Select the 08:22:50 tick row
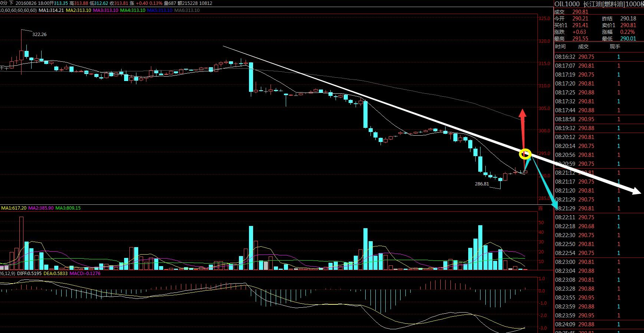 [x=599, y=244]
